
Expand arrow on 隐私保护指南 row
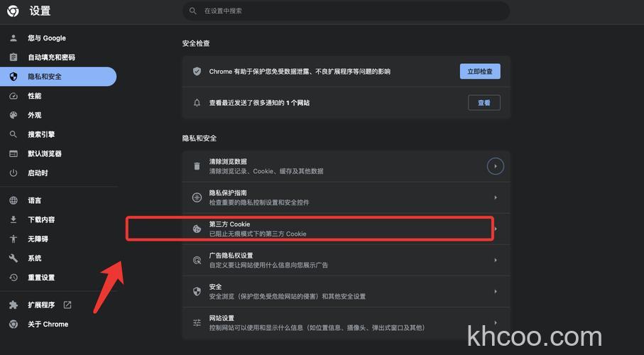[496, 197]
